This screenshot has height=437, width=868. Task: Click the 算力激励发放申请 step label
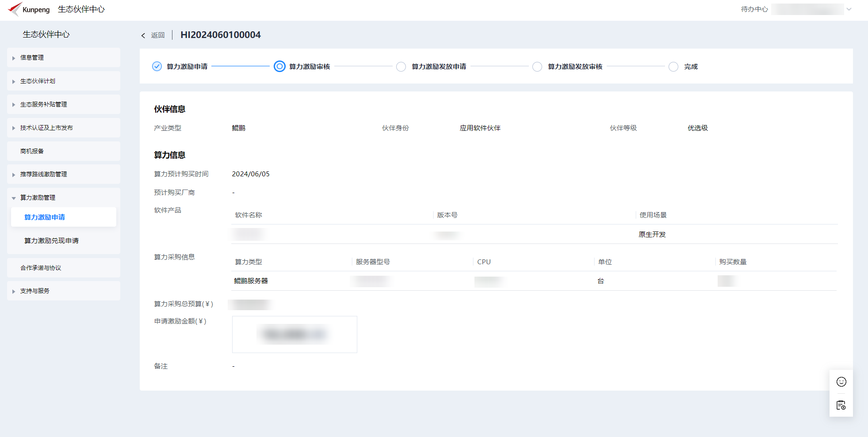(x=439, y=66)
